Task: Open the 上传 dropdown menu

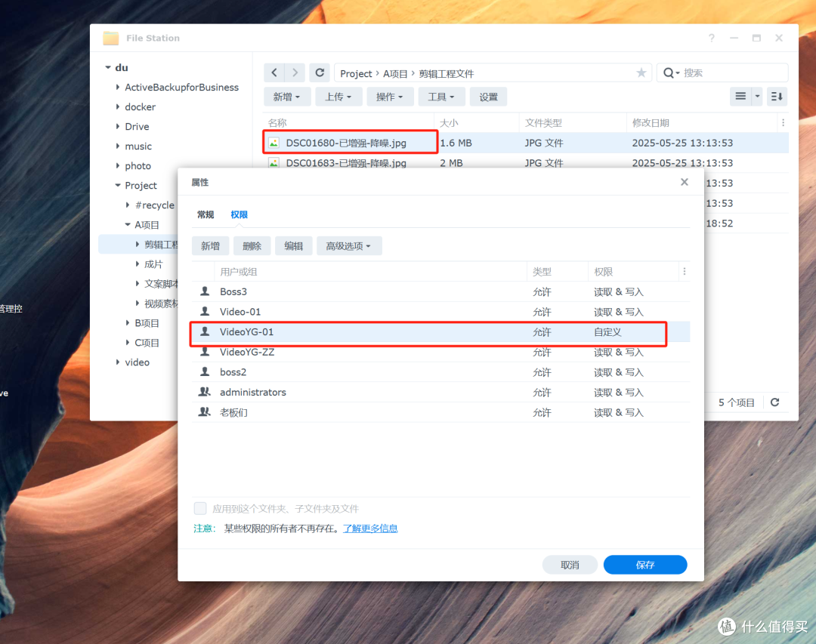Action: (x=338, y=97)
